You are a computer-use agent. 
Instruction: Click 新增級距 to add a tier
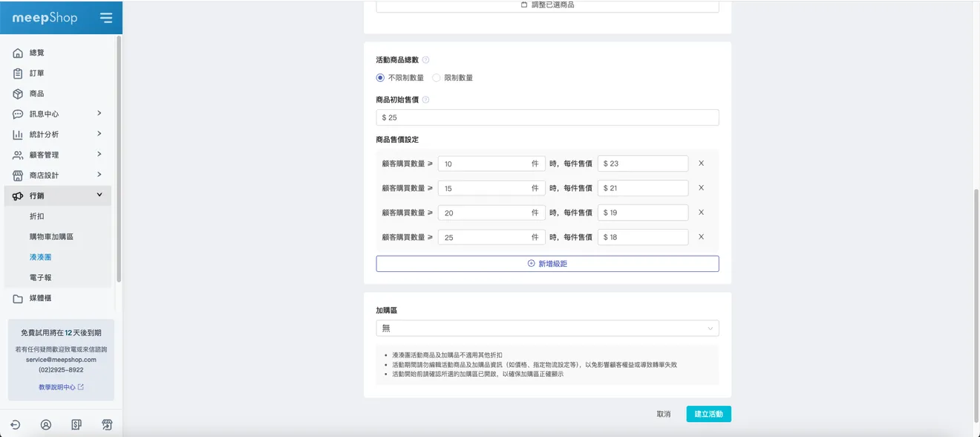pyautogui.click(x=547, y=264)
